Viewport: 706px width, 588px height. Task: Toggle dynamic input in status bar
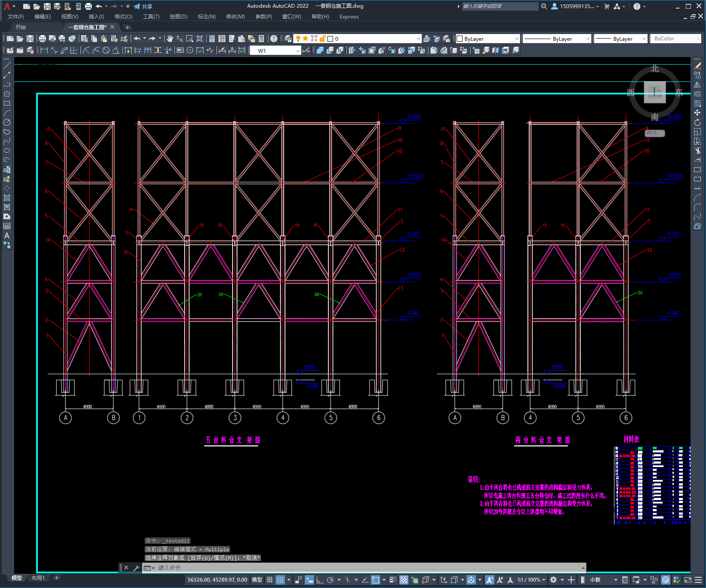(309, 580)
